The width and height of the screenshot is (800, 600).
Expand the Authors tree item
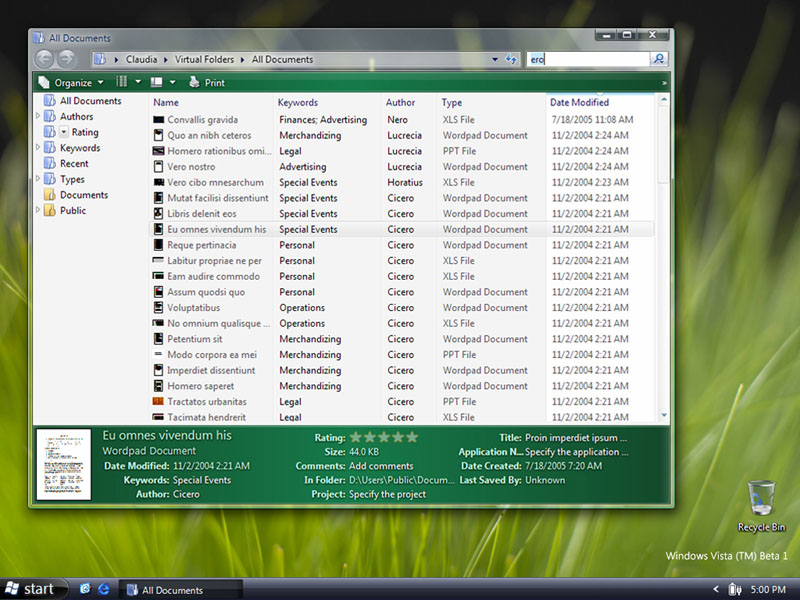[38, 116]
